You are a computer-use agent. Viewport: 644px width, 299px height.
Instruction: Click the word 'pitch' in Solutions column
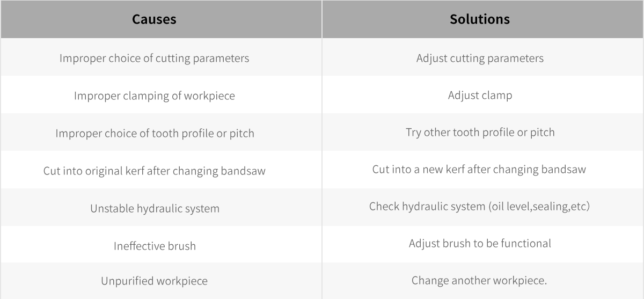pos(542,133)
